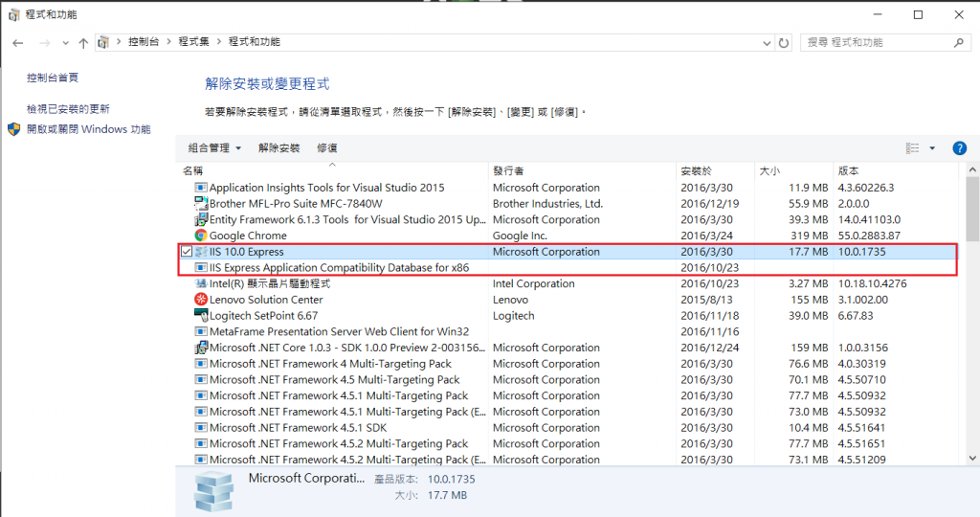
Task: Click the 2016/12/24 install date cell
Action: (x=710, y=348)
